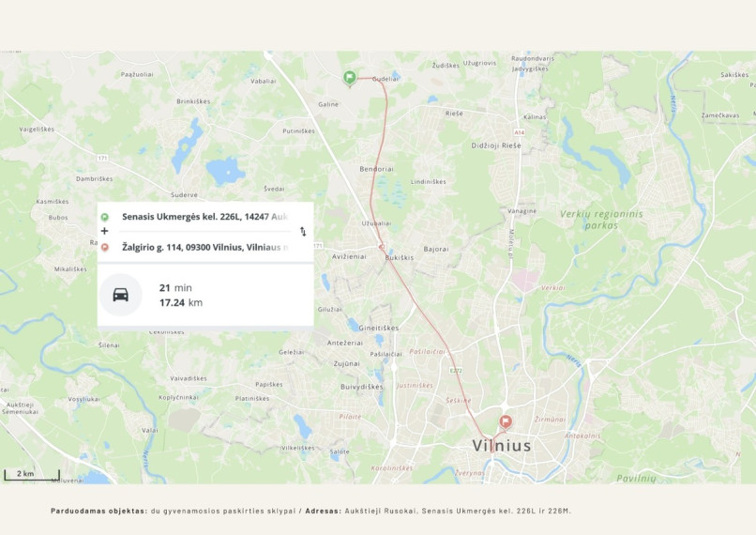Click the green start flag marker near Gudeliai
The image size is (756, 535).
[350, 78]
